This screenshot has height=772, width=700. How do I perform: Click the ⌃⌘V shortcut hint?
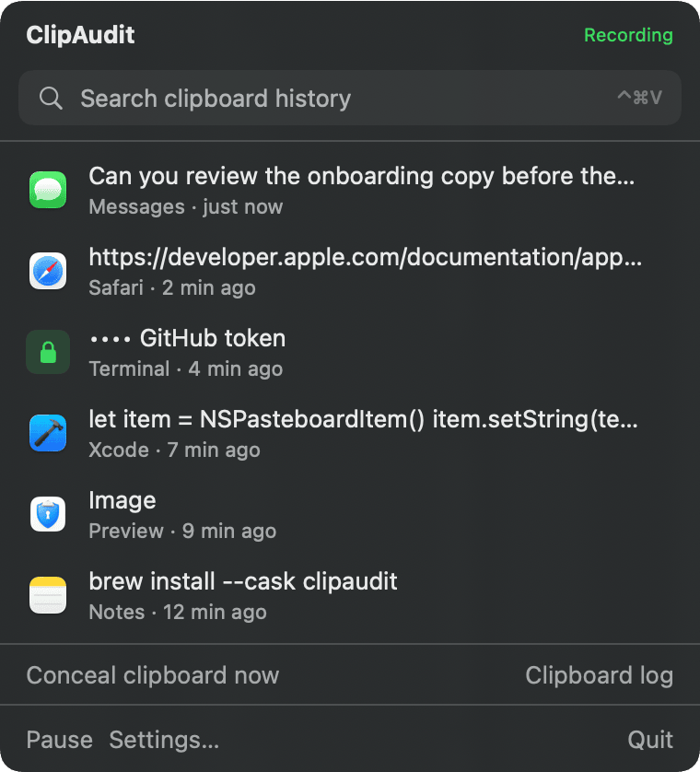[640, 98]
